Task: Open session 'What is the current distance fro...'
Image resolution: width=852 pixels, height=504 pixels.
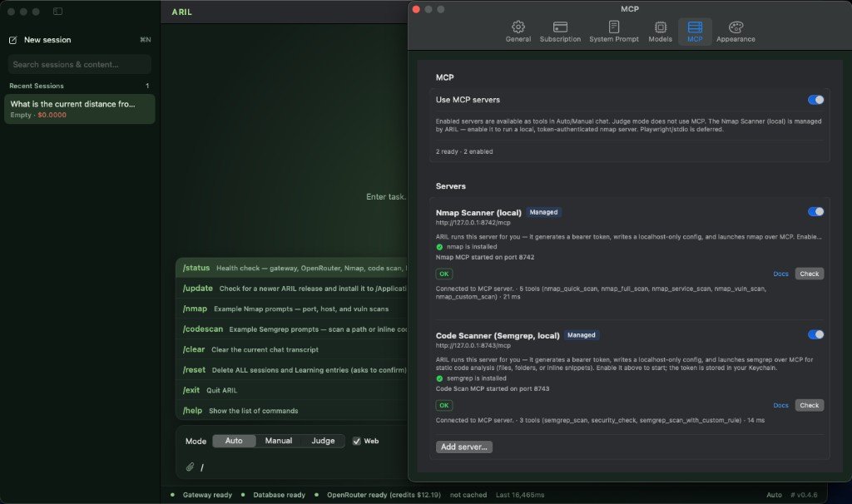Action: tap(79, 109)
